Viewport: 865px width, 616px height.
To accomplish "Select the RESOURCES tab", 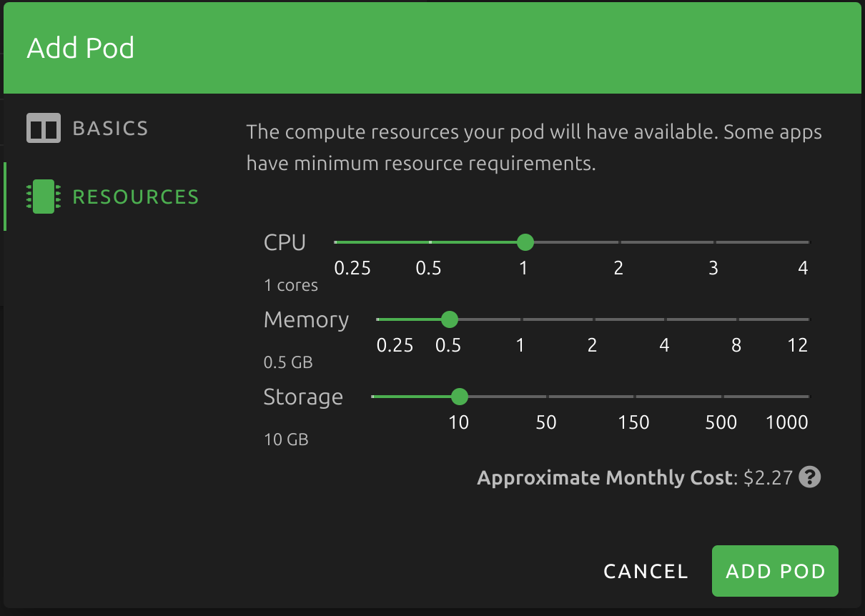I will coord(135,197).
